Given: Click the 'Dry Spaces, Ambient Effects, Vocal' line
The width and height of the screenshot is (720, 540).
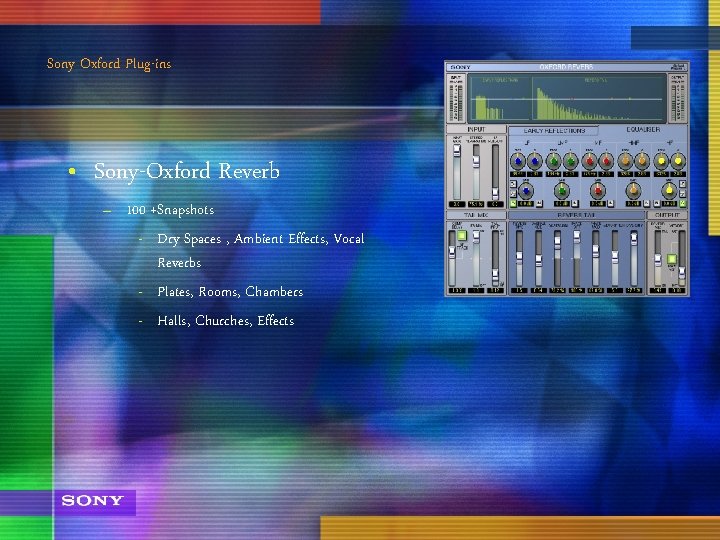Looking at the screenshot, I should point(261,239).
